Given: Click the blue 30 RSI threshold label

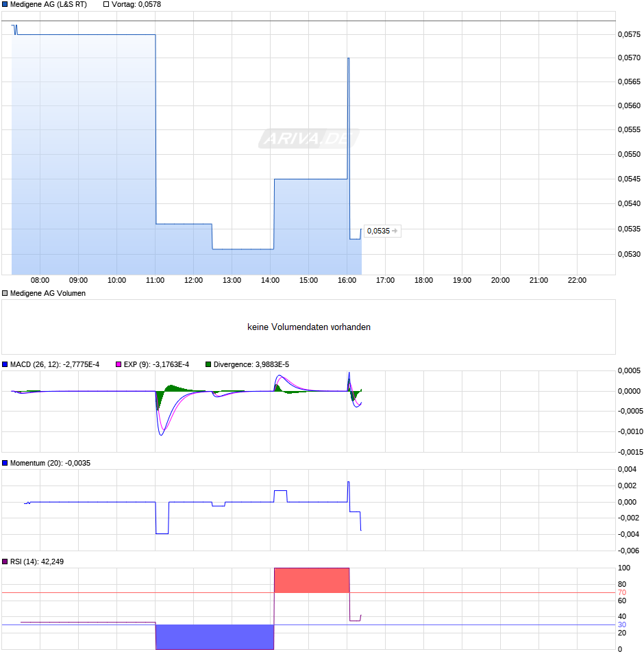Looking at the screenshot, I should pyautogui.click(x=622, y=625).
